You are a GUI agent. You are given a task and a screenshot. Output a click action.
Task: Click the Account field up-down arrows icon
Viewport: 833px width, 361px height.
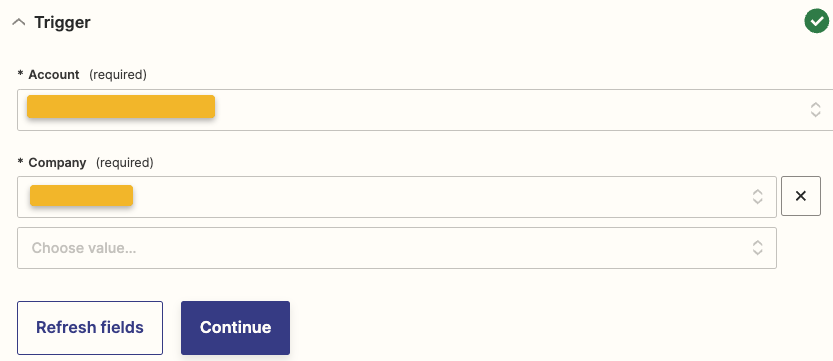point(815,110)
